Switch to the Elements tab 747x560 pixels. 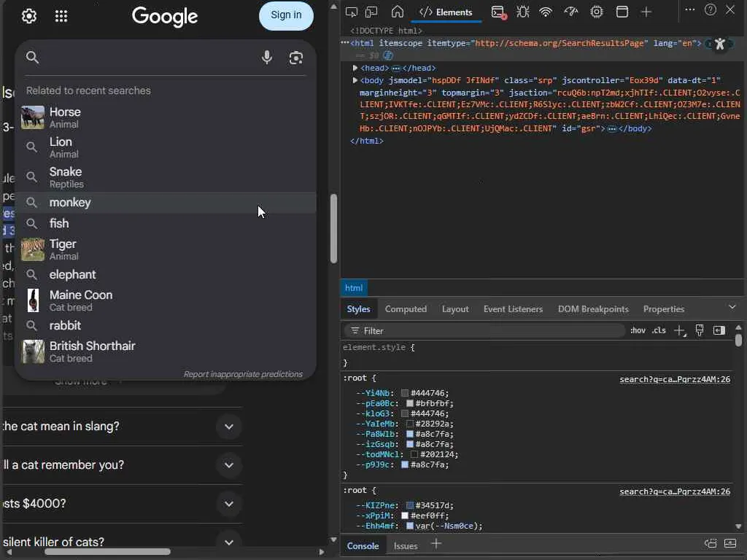pyautogui.click(x=446, y=12)
